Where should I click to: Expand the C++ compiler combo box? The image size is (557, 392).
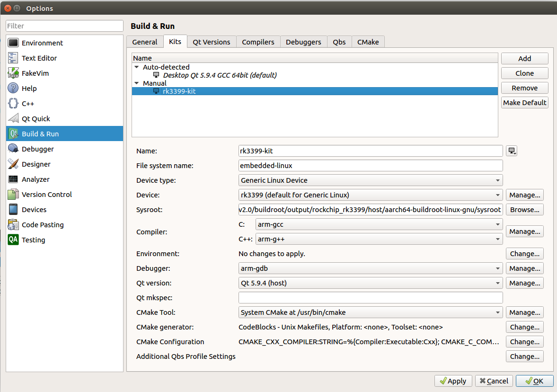click(379, 239)
